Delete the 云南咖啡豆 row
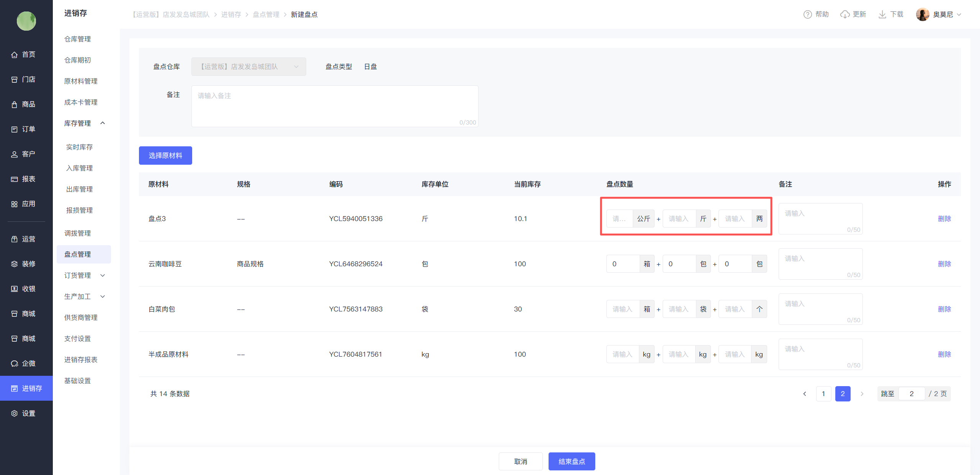The height and width of the screenshot is (475, 980). point(944,264)
